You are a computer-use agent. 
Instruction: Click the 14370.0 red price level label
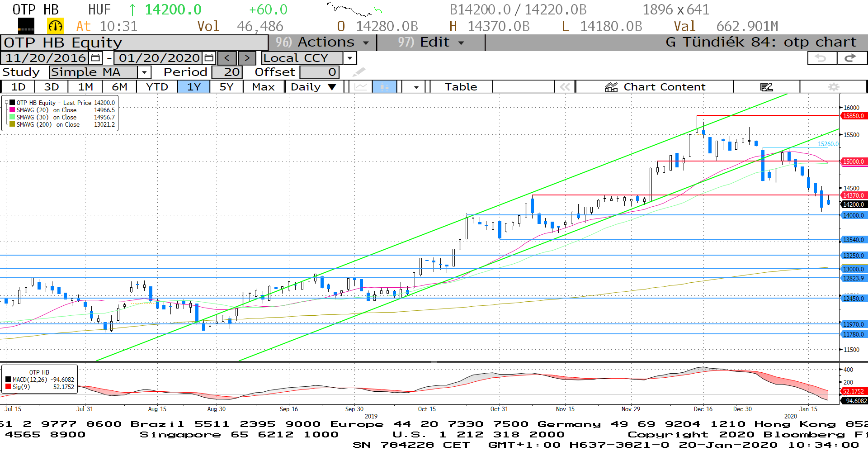click(854, 195)
